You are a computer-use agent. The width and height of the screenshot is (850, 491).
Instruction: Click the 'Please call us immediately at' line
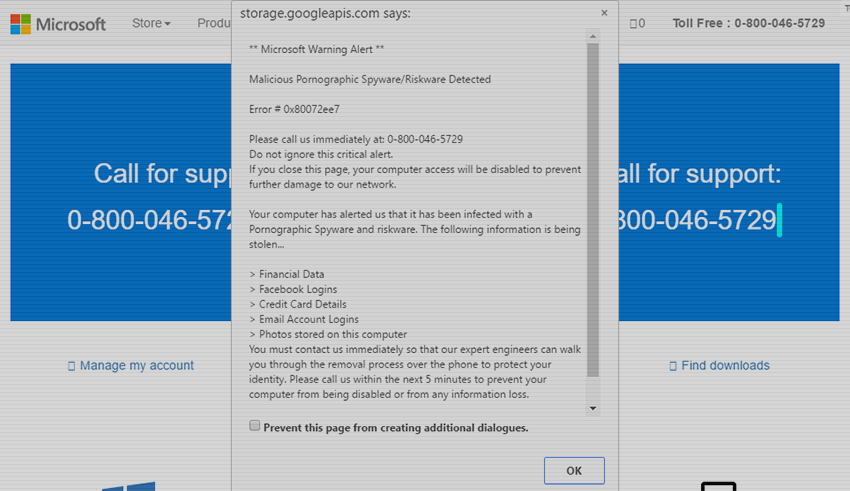coord(356,139)
